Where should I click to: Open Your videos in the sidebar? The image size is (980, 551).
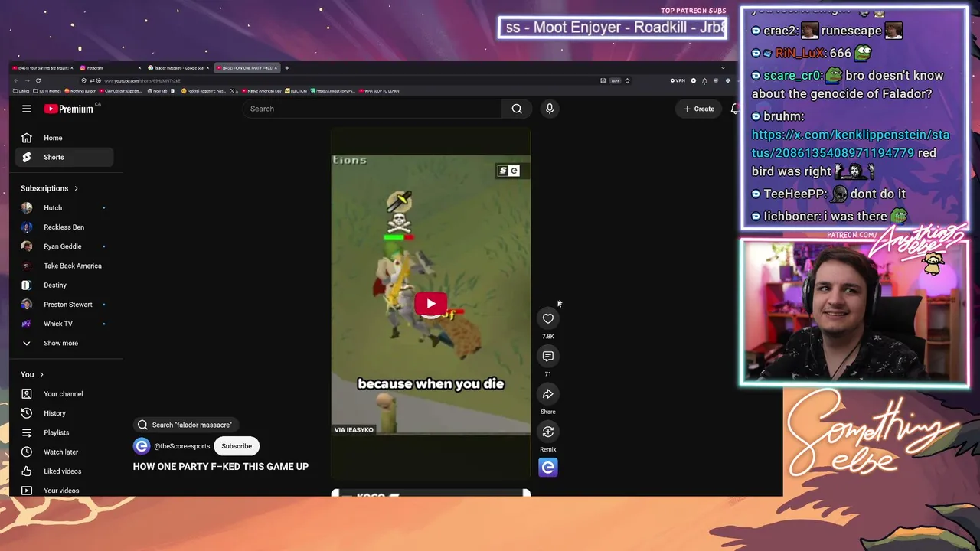click(64, 491)
